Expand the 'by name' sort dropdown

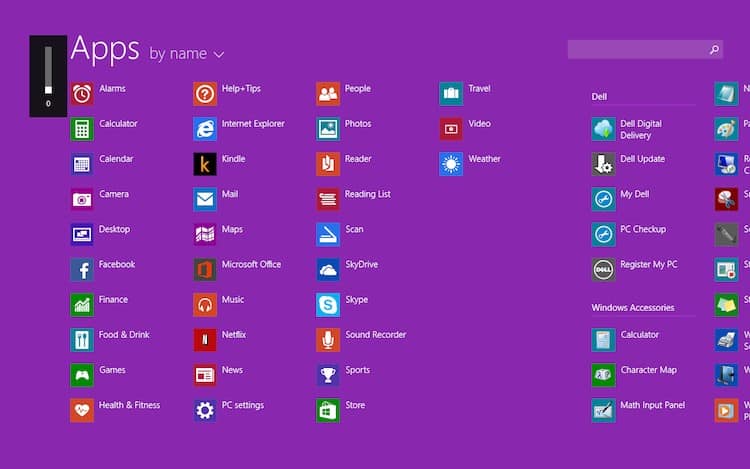point(187,54)
